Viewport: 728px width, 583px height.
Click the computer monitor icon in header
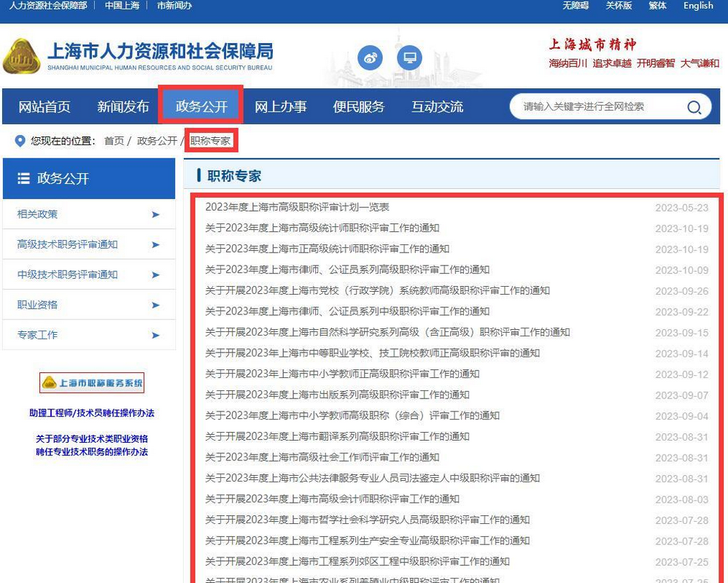[x=409, y=58]
